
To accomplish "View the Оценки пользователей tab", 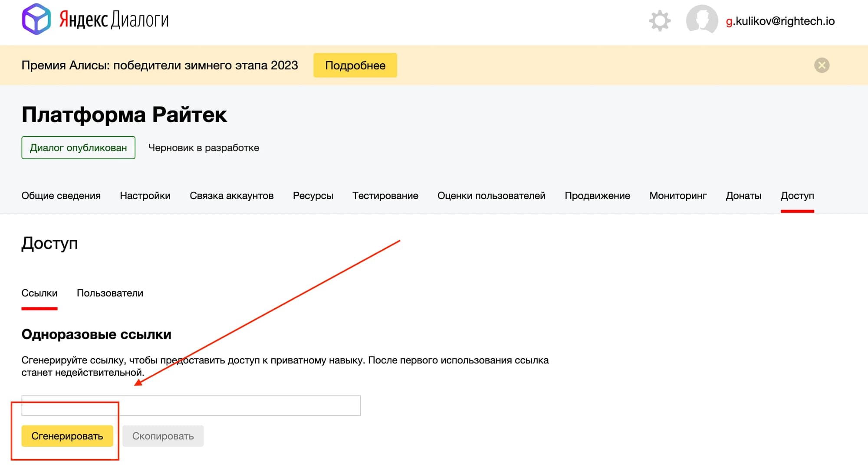I will click(x=491, y=196).
